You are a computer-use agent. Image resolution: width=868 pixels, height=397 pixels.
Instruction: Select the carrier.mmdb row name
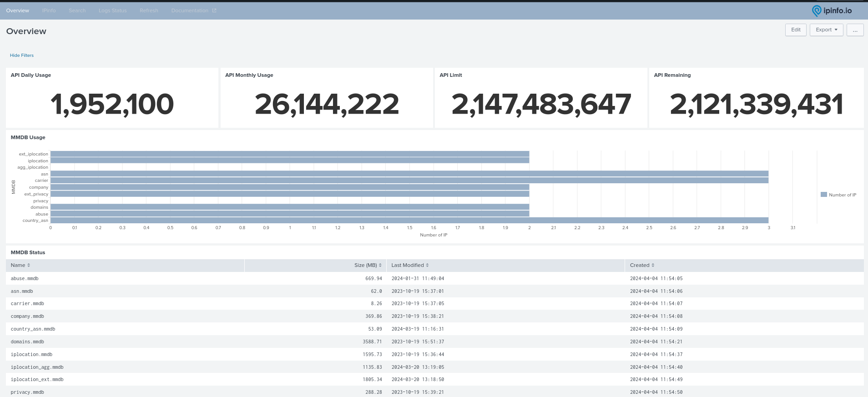click(x=27, y=303)
